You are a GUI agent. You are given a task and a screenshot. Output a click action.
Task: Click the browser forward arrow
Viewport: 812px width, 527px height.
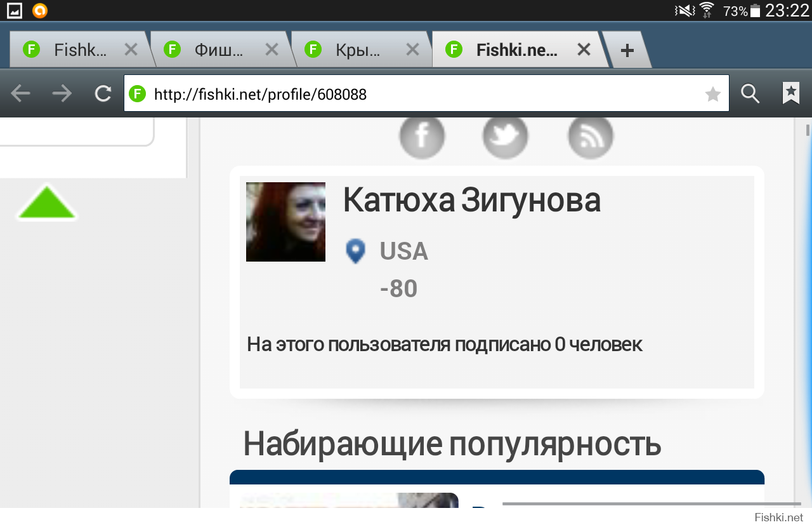pyautogui.click(x=62, y=94)
